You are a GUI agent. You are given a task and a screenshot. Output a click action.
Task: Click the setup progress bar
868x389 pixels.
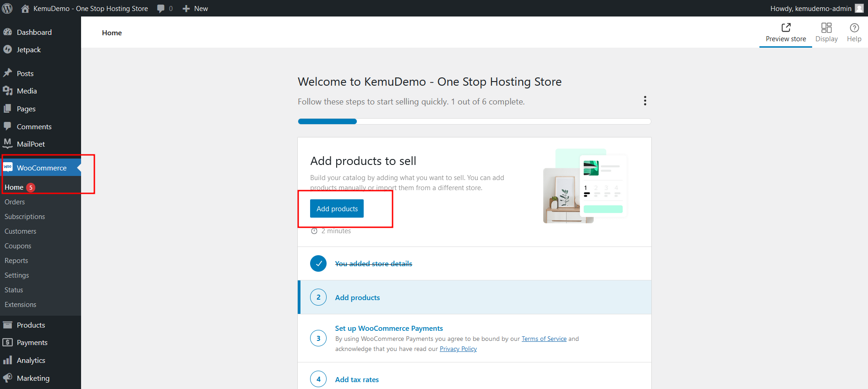[474, 121]
